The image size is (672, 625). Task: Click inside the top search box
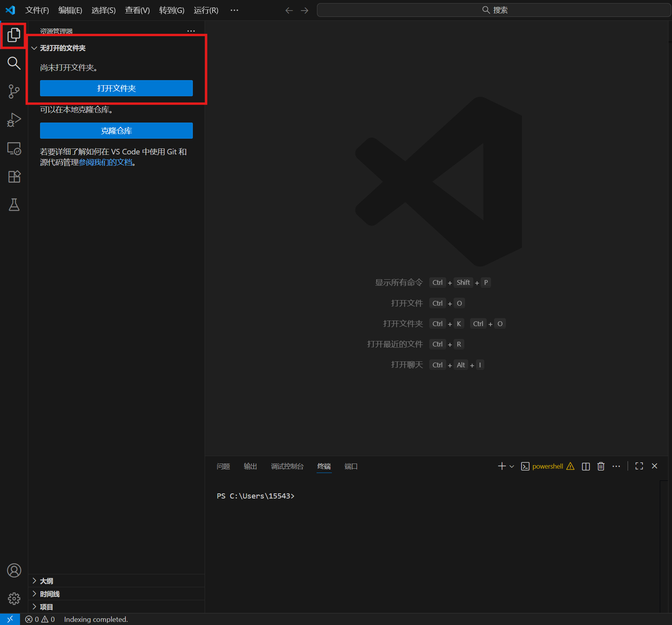pos(493,10)
